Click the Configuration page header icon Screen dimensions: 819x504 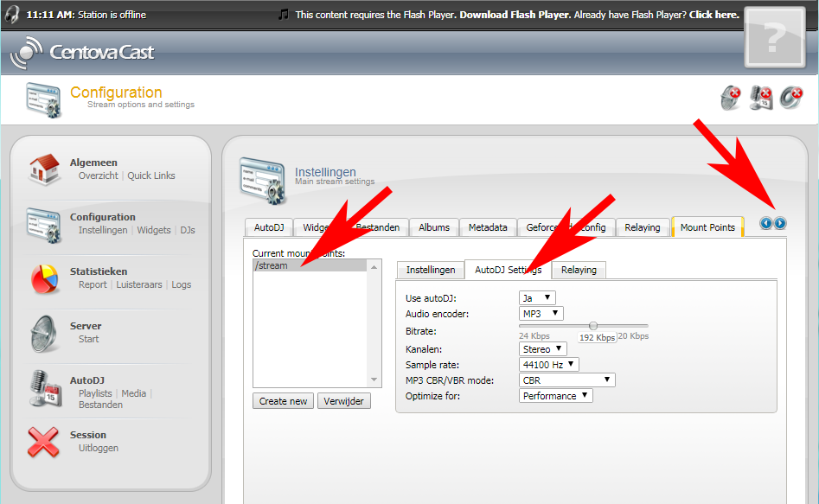(x=44, y=99)
